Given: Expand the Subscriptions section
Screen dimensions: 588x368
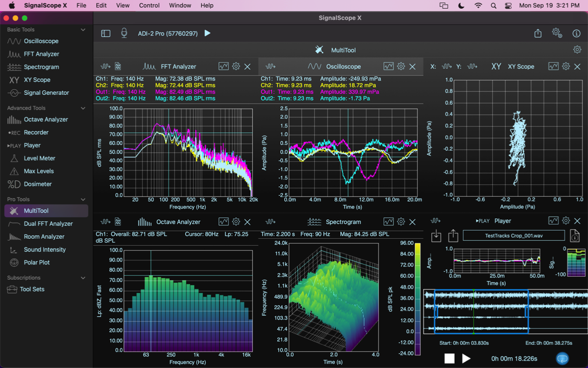Looking at the screenshot, I should pos(83,277).
